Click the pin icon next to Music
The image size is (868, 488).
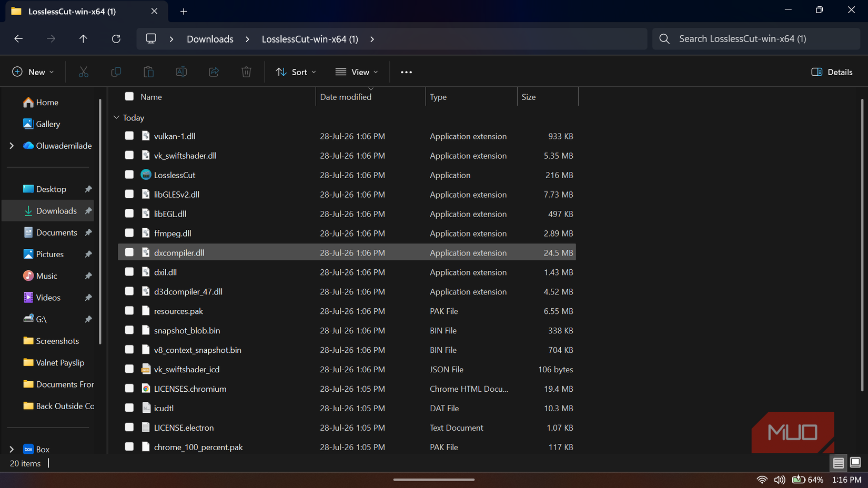88,276
